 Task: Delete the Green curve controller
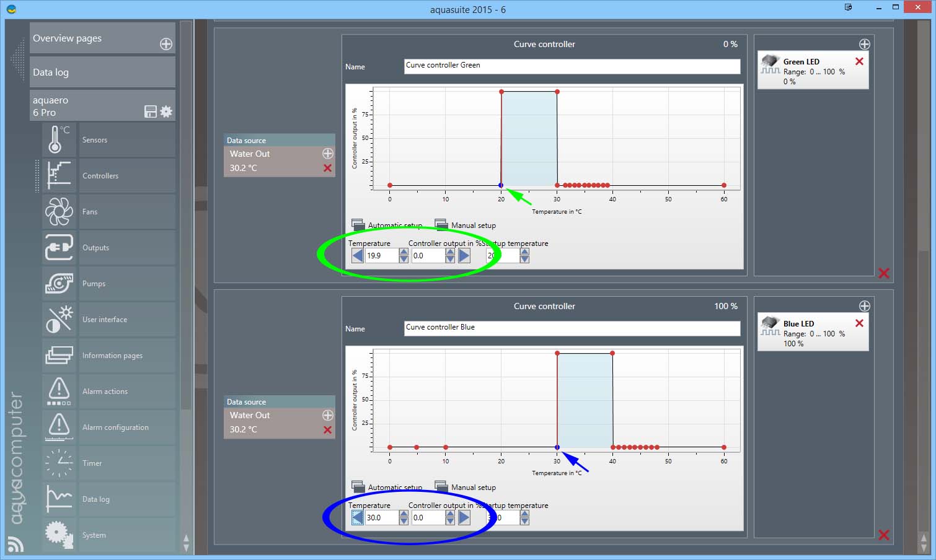pos(884,273)
